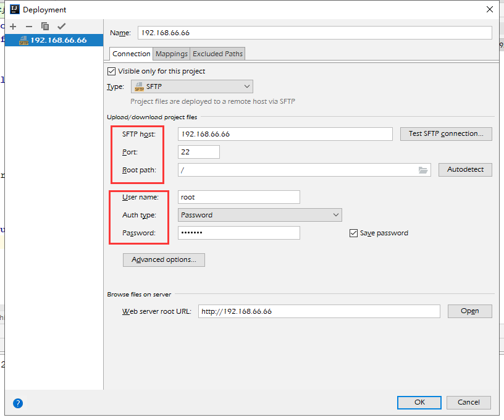This screenshot has height=420, width=504.
Task: Click the checkmark default server icon
Action: pos(61,27)
